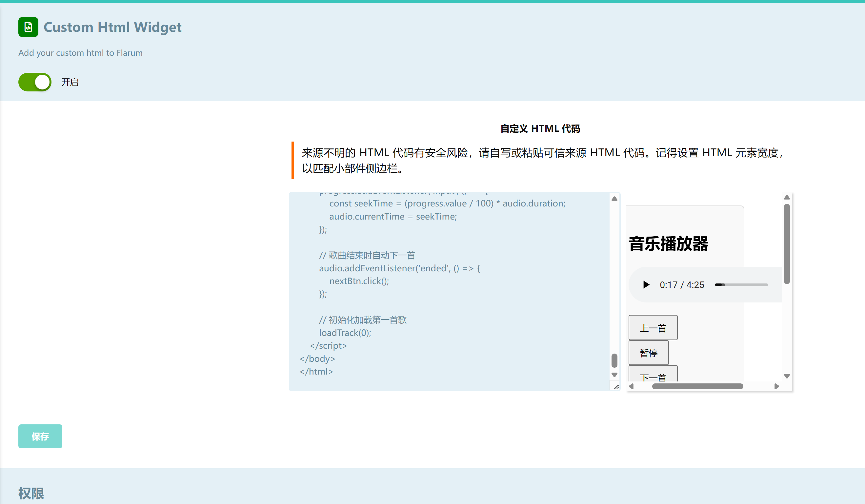Viewport: 865px width, 504px height.
Task: Click the preview's horizontal scrollbar thumb
Action: [697, 386]
